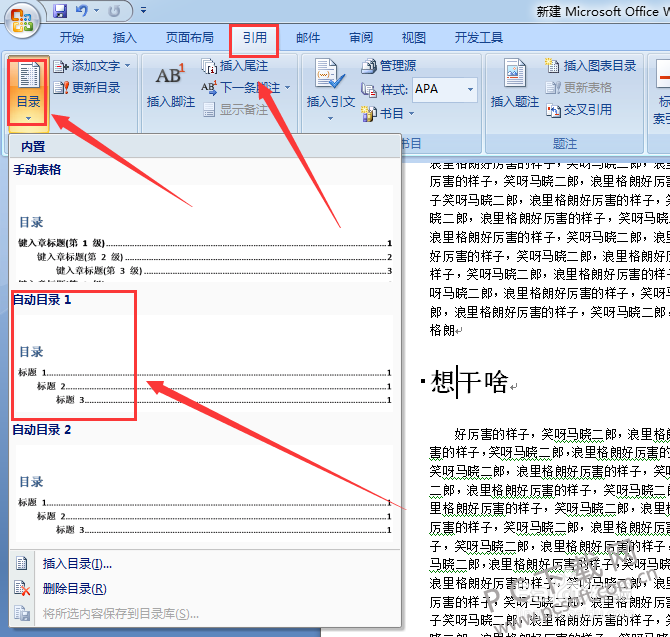Image resolution: width=670 pixels, height=637 pixels.
Task: Click 插入题注 (Insert Caption) icon
Action: [515, 85]
